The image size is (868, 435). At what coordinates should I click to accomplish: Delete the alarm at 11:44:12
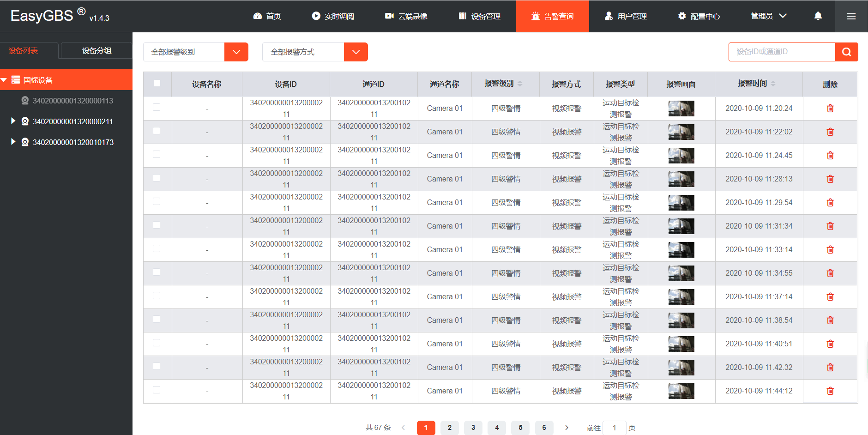coord(830,391)
